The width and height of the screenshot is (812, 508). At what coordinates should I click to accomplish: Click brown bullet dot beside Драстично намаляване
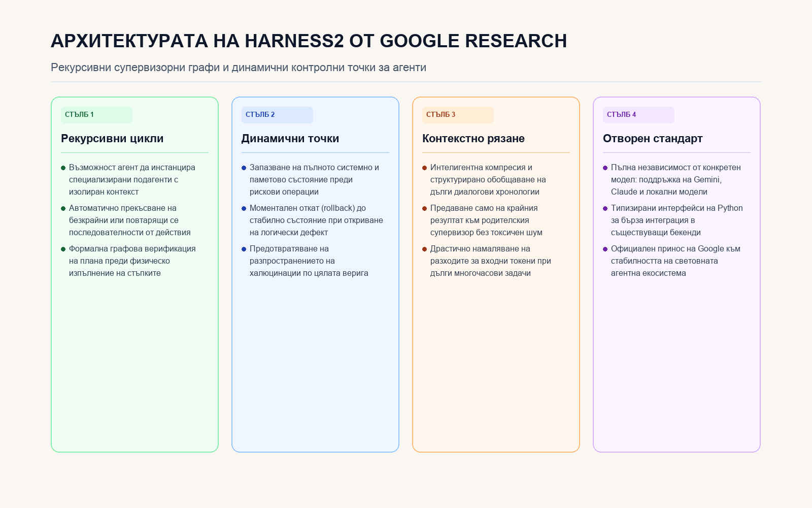tap(425, 249)
